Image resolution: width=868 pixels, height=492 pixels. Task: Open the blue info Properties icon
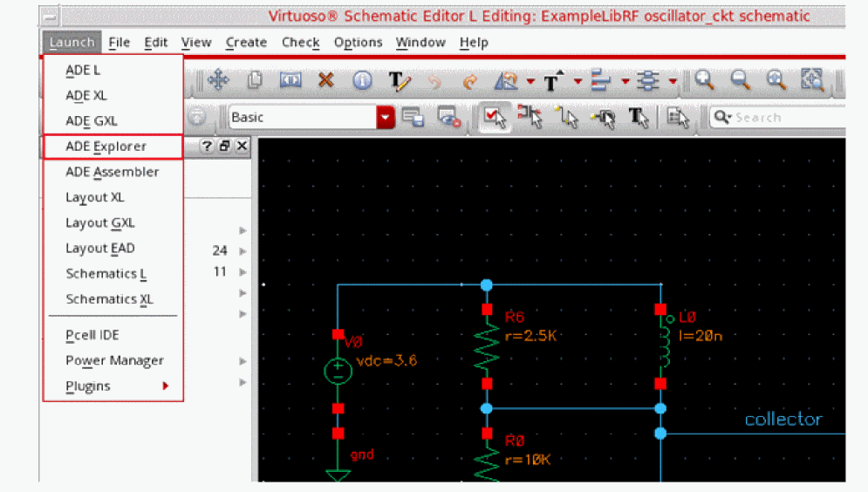point(362,80)
